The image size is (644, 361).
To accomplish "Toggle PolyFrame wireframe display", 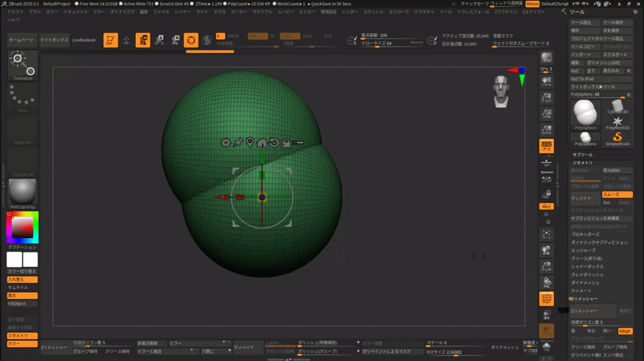I will (x=546, y=299).
